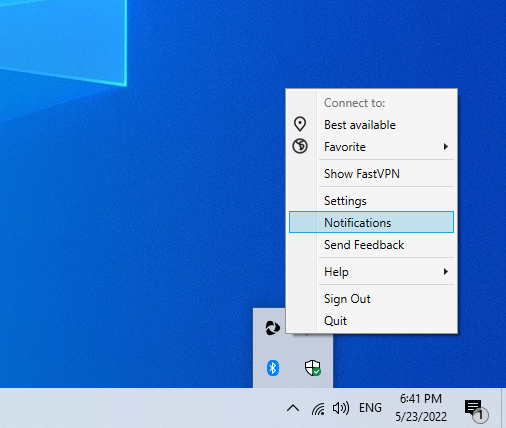Open the Action Center notification icon
The width and height of the screenshot is (506, 428).
[x=475, y=409]
